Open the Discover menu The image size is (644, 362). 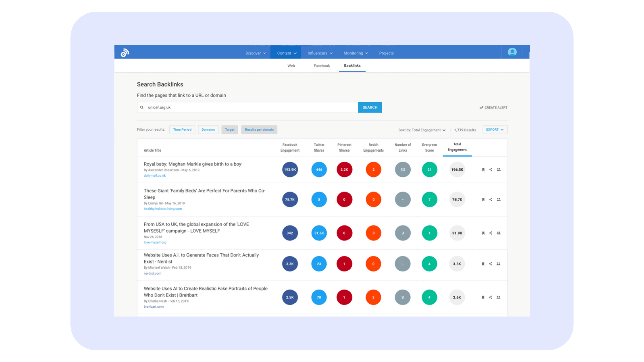click(255, 53)
